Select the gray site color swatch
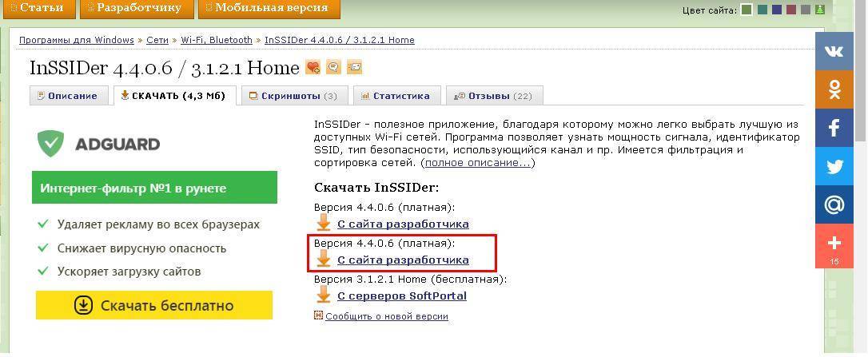868x357 pixels. (x=806, y=10)
